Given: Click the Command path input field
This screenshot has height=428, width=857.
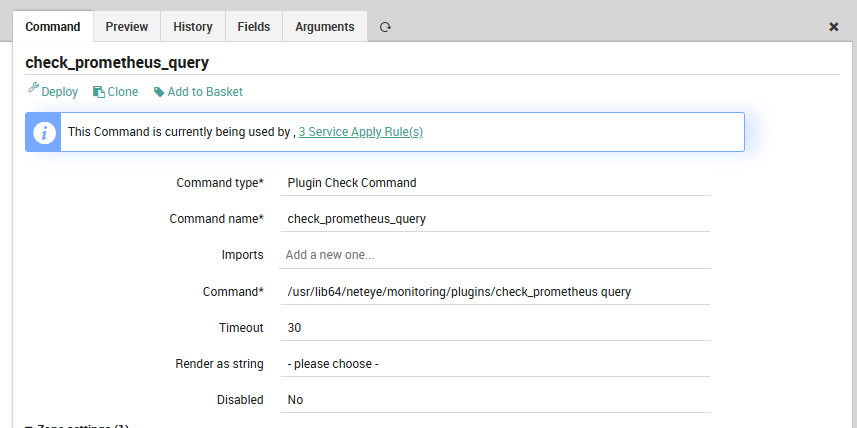Looking at the screenshot, I should [x=495, y=292].
